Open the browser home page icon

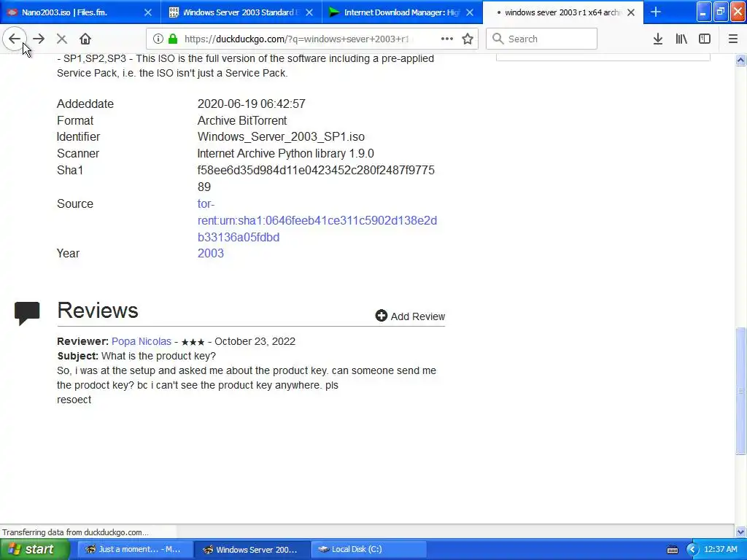point(85,39)
